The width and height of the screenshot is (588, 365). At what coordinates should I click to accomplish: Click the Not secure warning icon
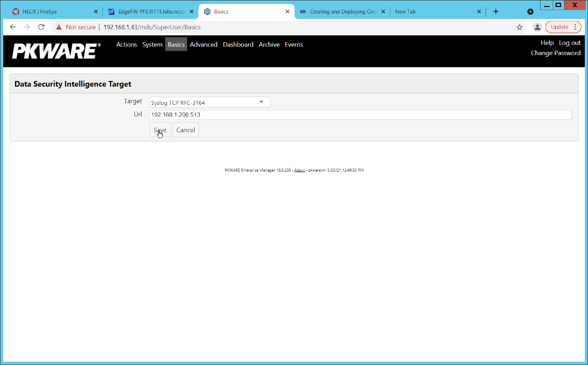(59, 27)
